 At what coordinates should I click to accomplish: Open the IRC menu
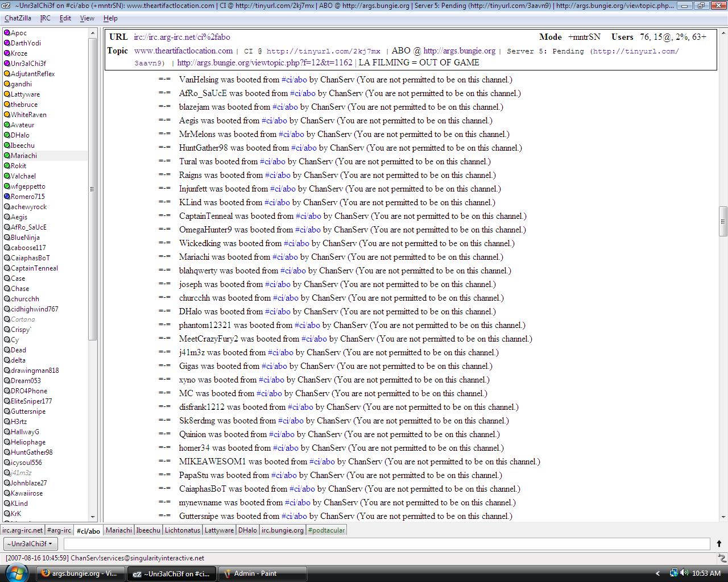pyautogui.click(x=45, y=18)
